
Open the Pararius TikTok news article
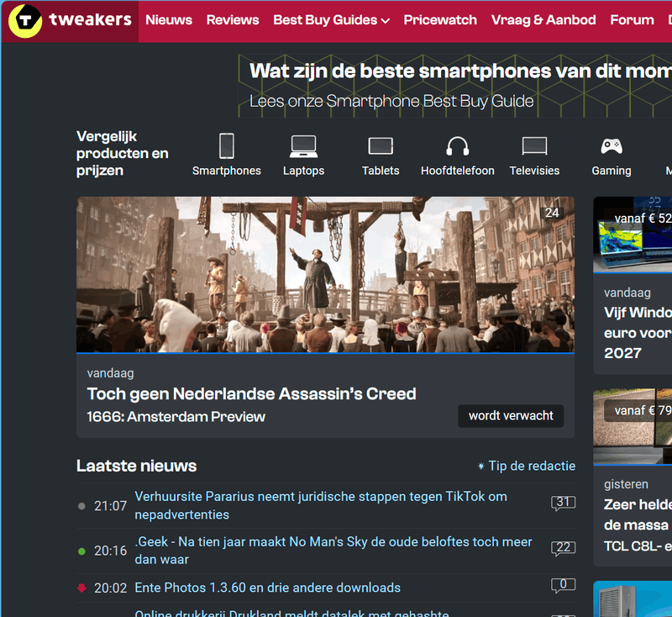pos(321,505)
